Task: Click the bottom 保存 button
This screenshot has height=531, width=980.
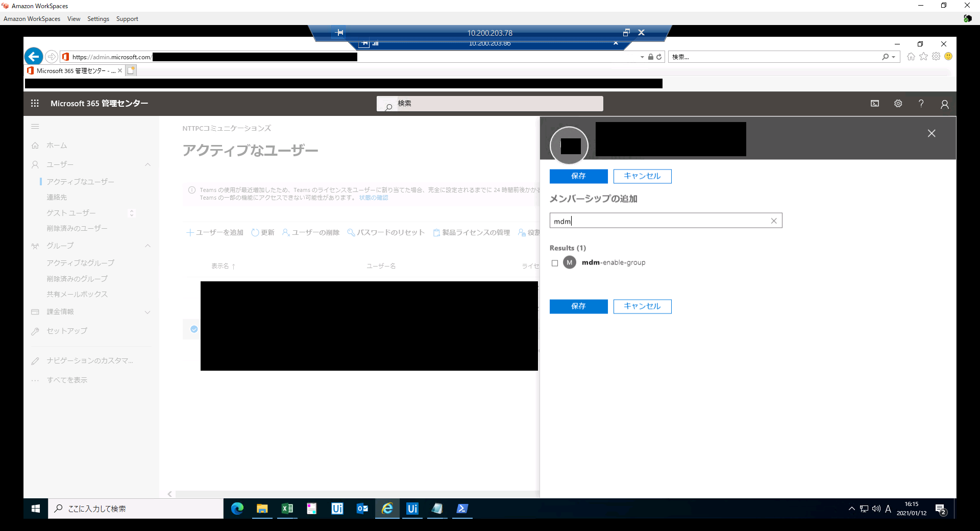Action: coord(578,306)
